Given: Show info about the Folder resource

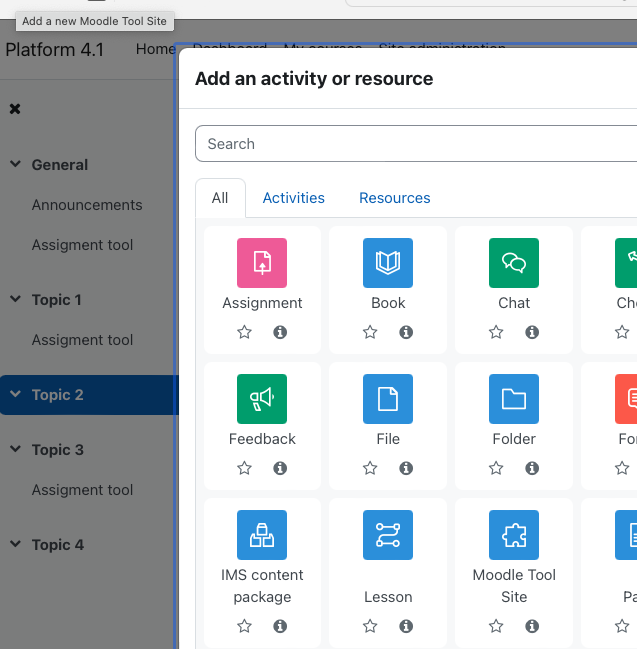Looking at the screenshot, I should 532,468.
